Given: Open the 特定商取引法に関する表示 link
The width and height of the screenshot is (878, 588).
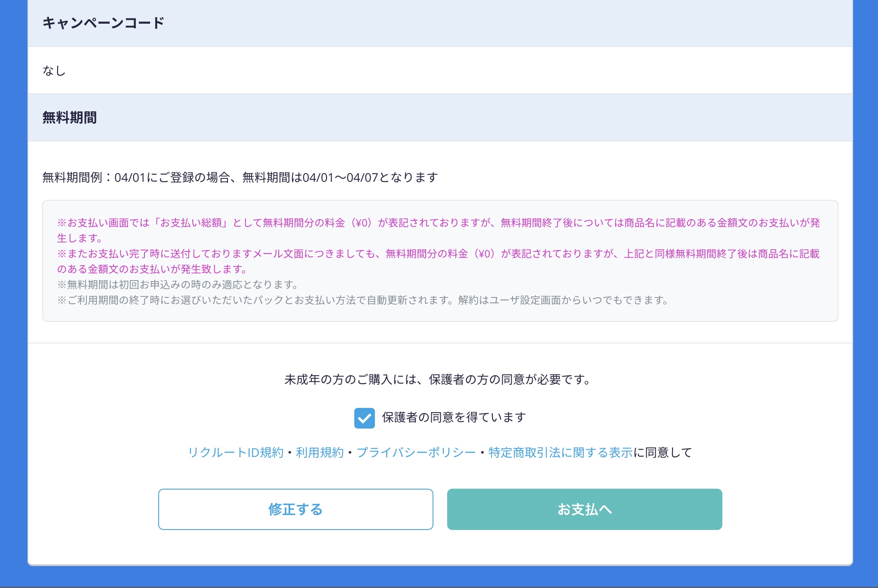Looking at the screenshot, I should click(x=560, y=452).
